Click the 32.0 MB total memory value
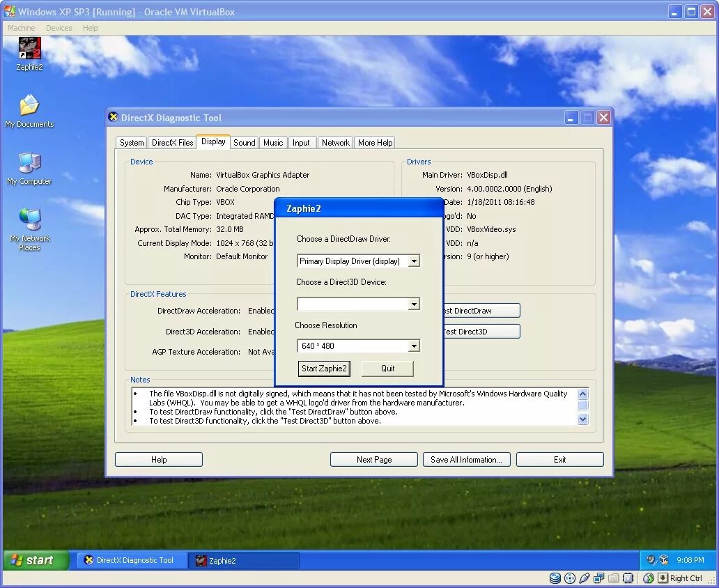 [x=230, y=229]
